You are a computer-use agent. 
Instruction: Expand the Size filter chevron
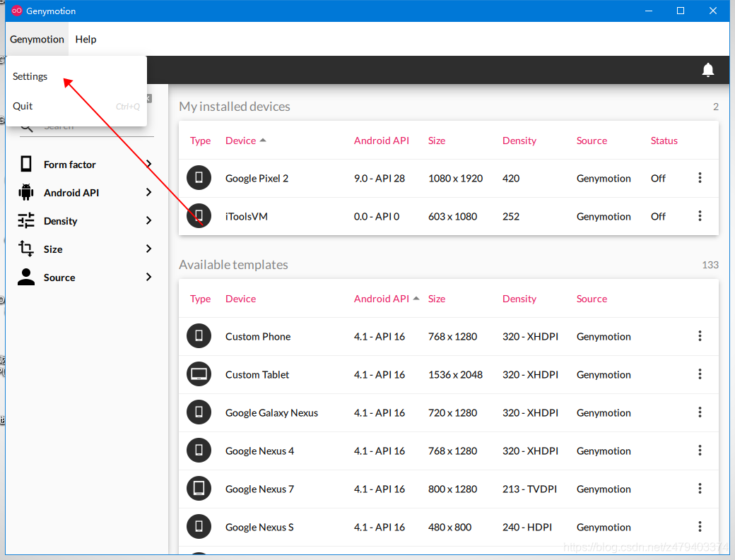tap(148, 249)
